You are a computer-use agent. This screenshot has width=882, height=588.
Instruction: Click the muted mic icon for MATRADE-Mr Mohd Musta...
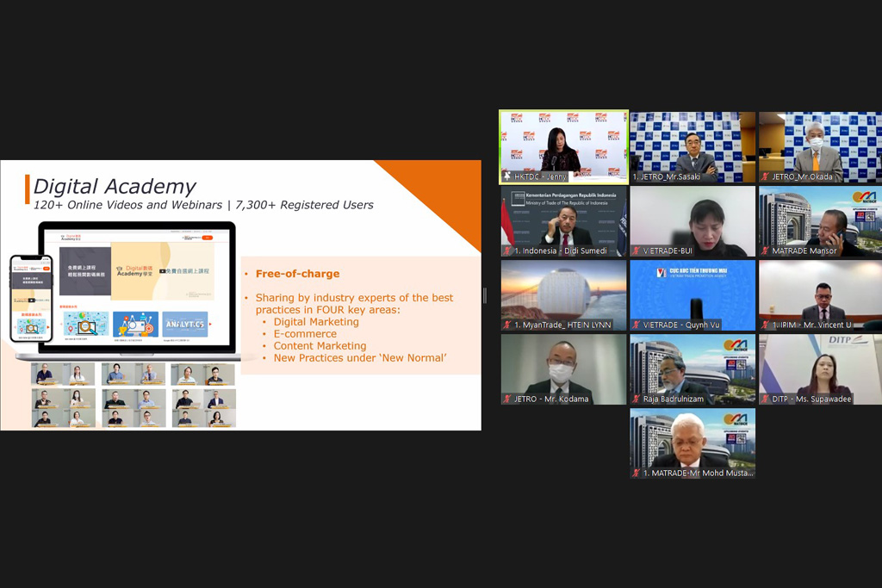[x=637, y=473]
